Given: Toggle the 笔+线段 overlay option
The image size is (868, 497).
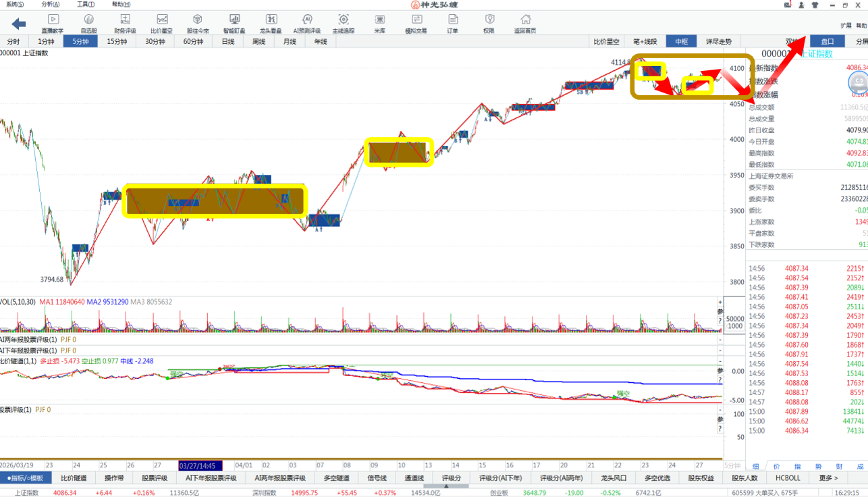Looking at the screenshot, I should 645,41.
